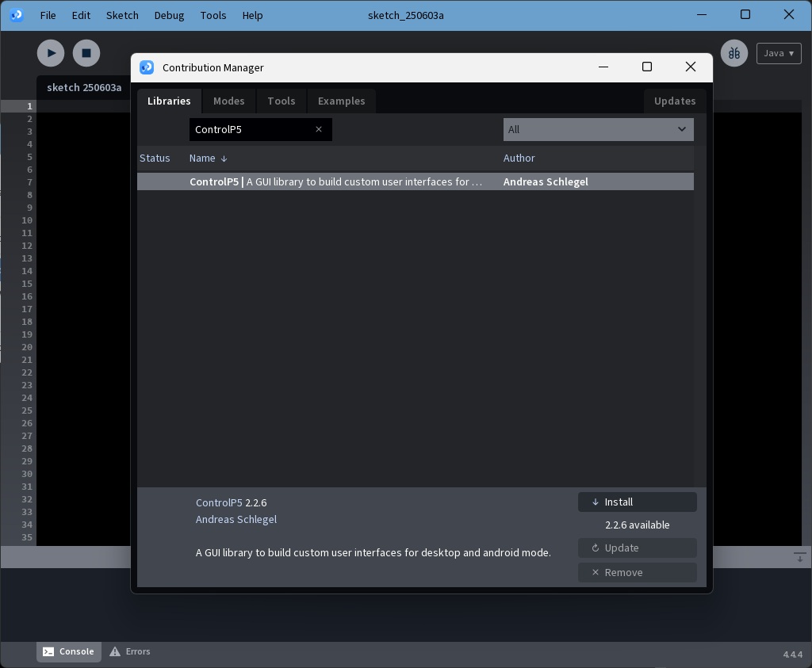The width and height of the screenshot is (812, 668).
Task: Open the File menu
Action: [48, 16]
